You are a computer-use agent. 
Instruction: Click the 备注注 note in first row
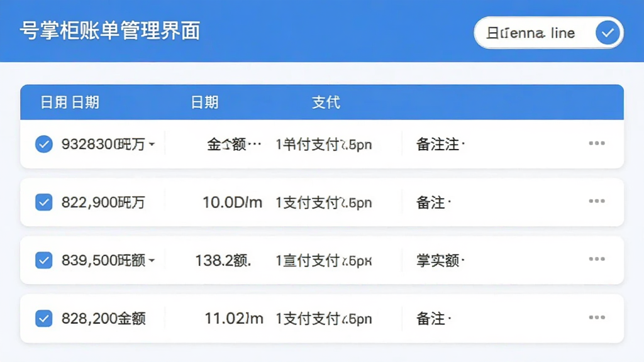pos(438,145)
